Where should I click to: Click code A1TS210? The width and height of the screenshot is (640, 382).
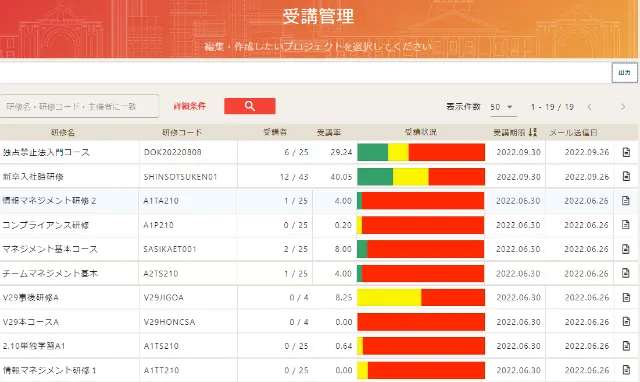[x=161, y=346]
